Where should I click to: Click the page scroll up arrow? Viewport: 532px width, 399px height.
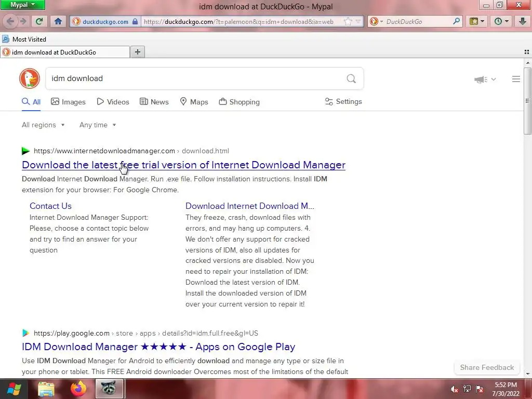pos(528,63)
